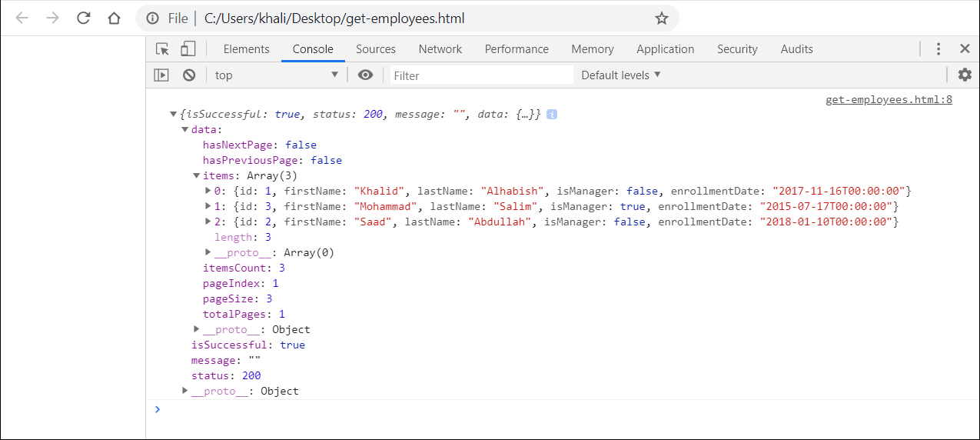
Task: Open DevTools three-dot customize menu
Action: pos(938,48)
